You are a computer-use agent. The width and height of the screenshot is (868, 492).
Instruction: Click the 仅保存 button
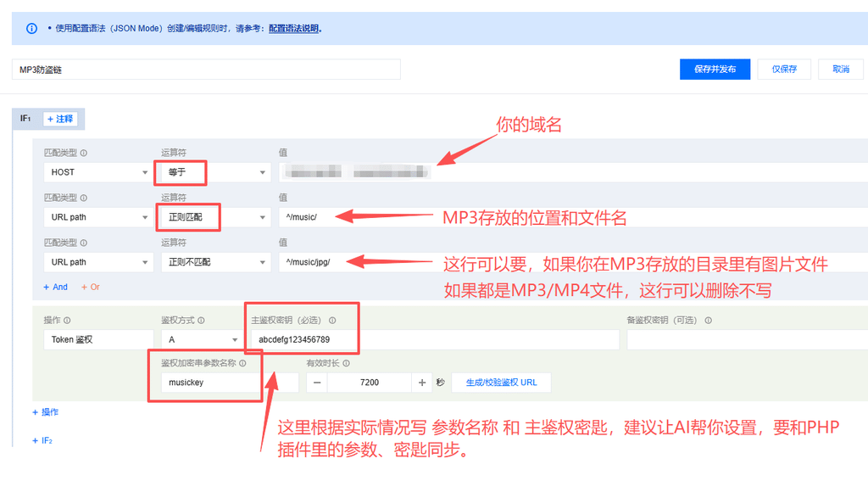click(x=784, y=70)
